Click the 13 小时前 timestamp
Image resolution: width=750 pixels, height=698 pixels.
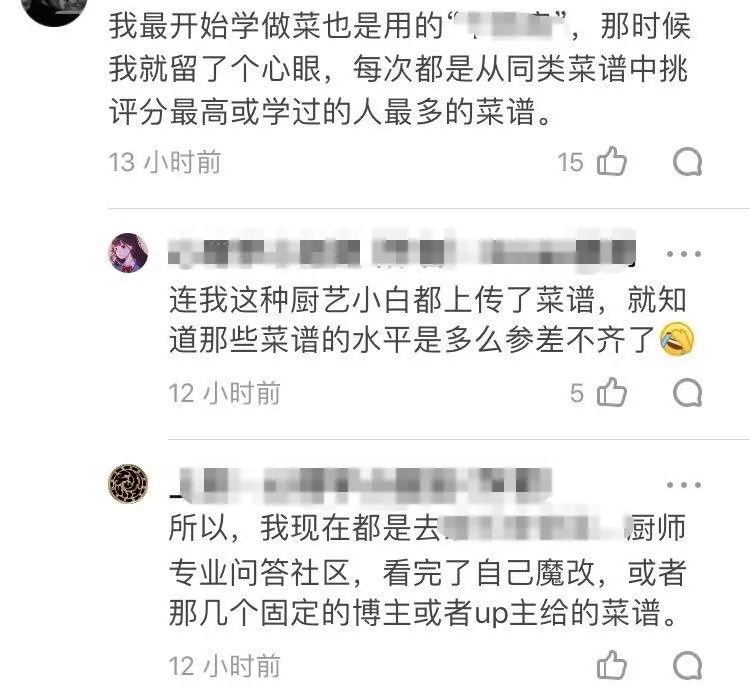[x=165, y=162]
